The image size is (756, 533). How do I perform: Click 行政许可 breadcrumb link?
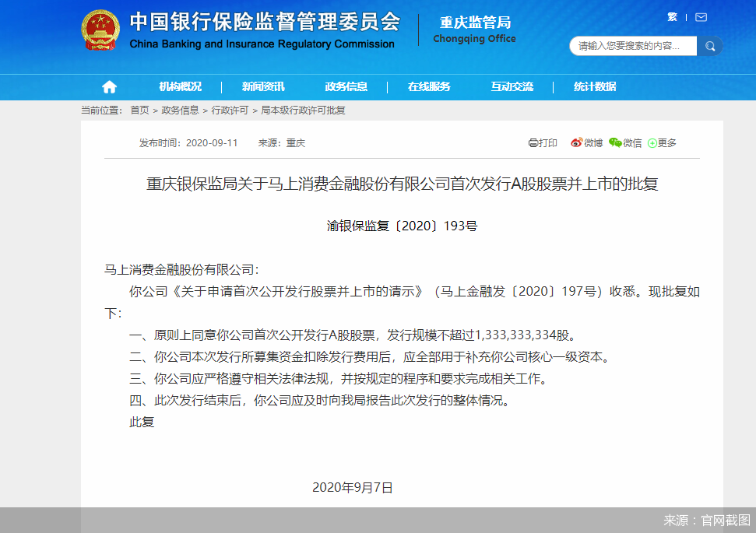(x=230, y=110)
